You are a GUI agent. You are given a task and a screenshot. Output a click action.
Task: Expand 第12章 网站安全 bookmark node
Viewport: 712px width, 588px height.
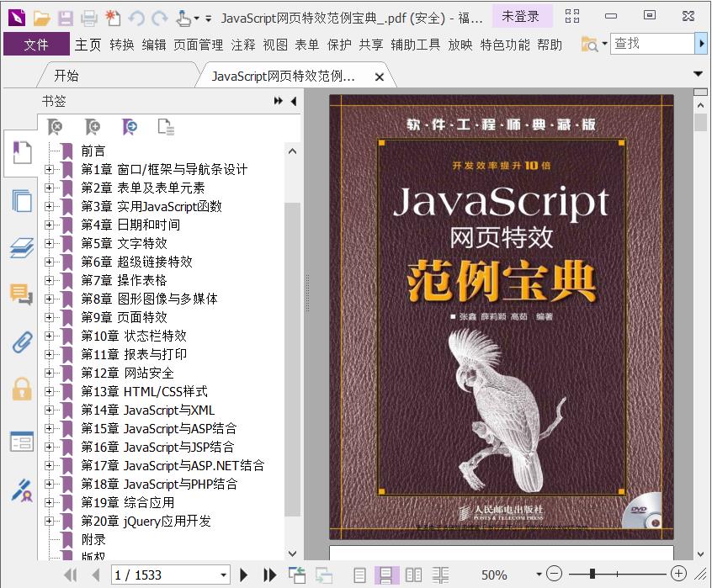[x=49, y=373]
